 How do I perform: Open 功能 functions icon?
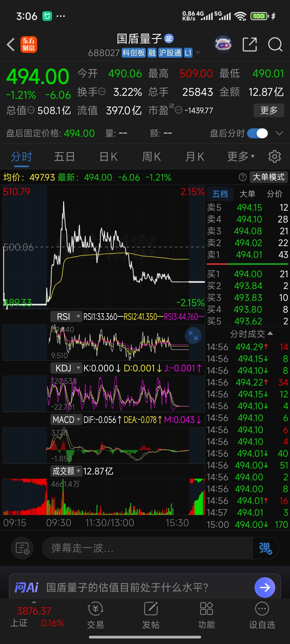pos(206,615)
